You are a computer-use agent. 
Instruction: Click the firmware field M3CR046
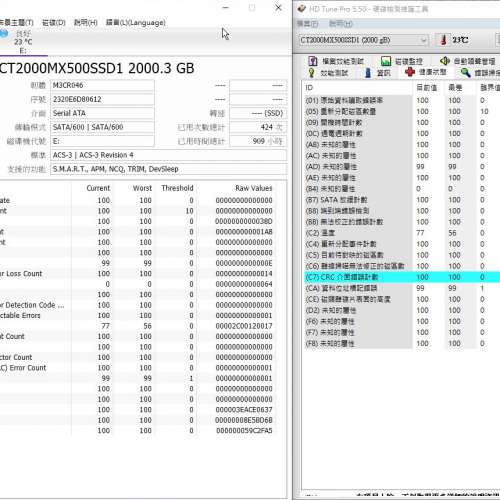[x=102, y=85]
